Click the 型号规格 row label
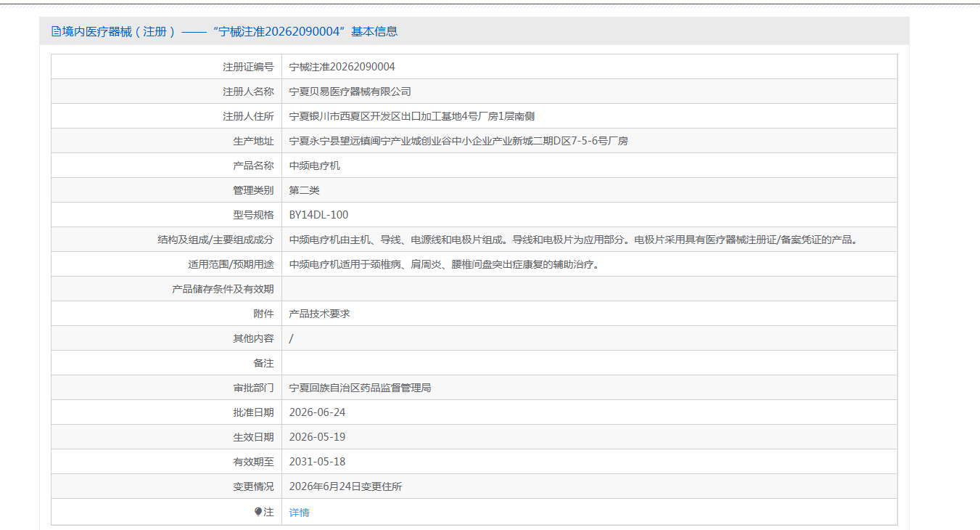The image size is (980, 530). point(253,215)
